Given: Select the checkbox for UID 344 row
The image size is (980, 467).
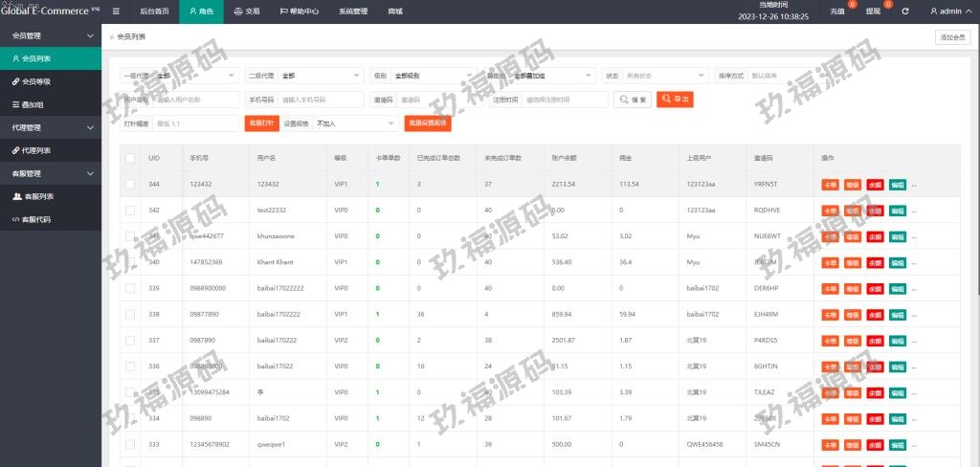Looking at the screenshot, I should 130,184.
